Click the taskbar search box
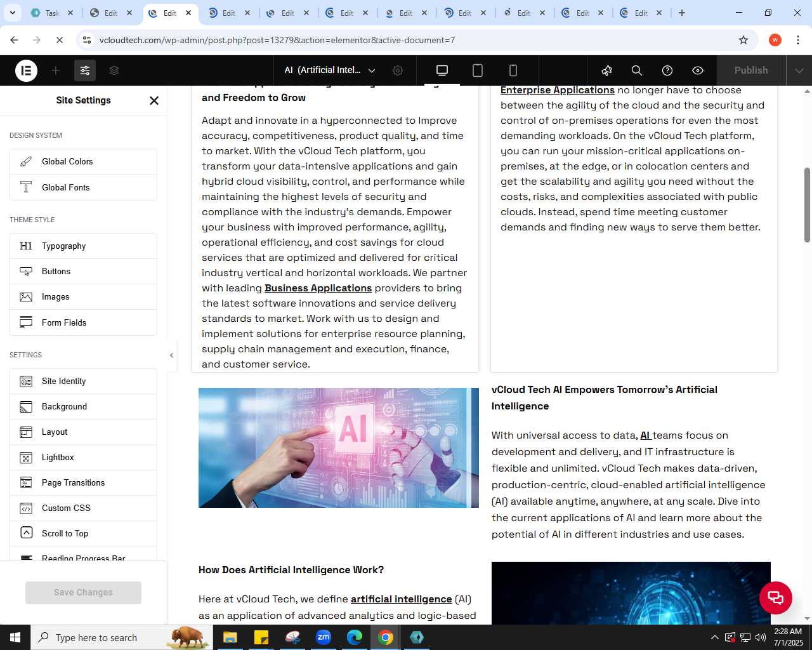Image resolution: width=812 pixels, height=650 pixels. coord(121,637)
